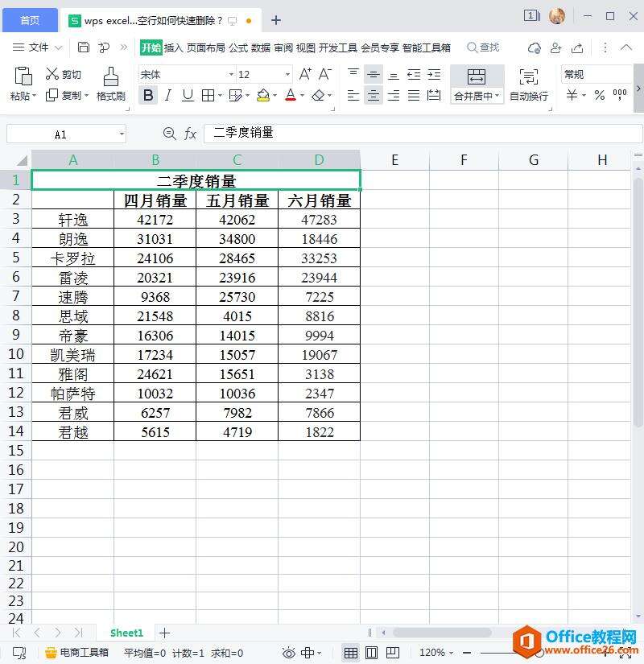
Task: Increase font size with A+ icon
Action: click(x=305, y=74)
